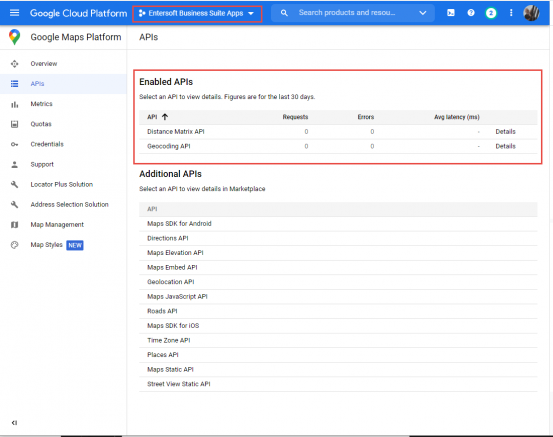The width and height of the screenshot is (553, 437).
Task: Select Time Zone API
Action: click(338, 340)
